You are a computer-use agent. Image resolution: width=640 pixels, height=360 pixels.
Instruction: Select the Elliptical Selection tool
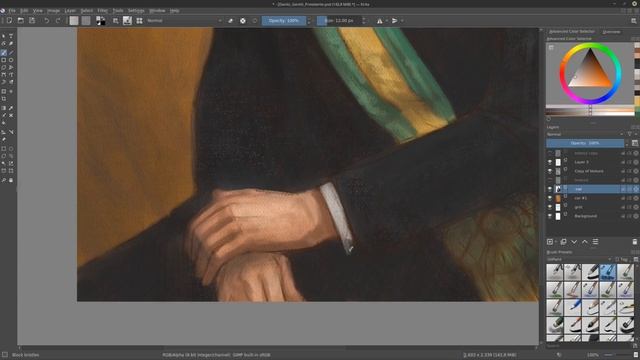tap(11, 149)
